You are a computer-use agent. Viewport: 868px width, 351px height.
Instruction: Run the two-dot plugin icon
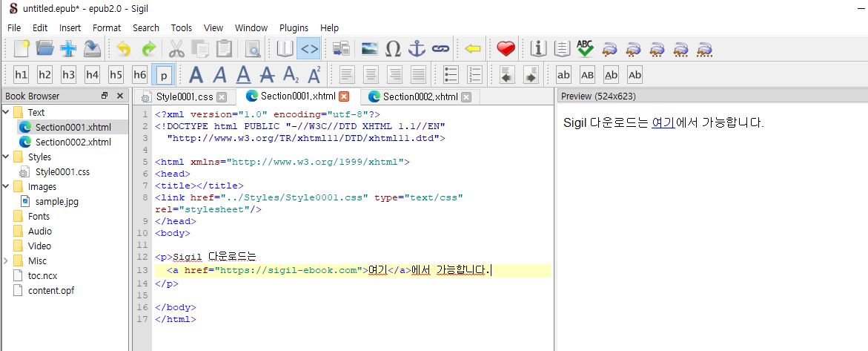633,50
